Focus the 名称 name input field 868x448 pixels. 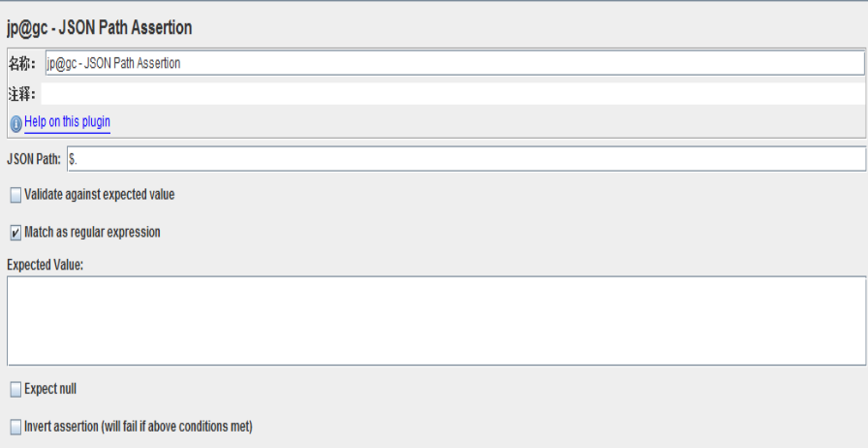(454, 63)
